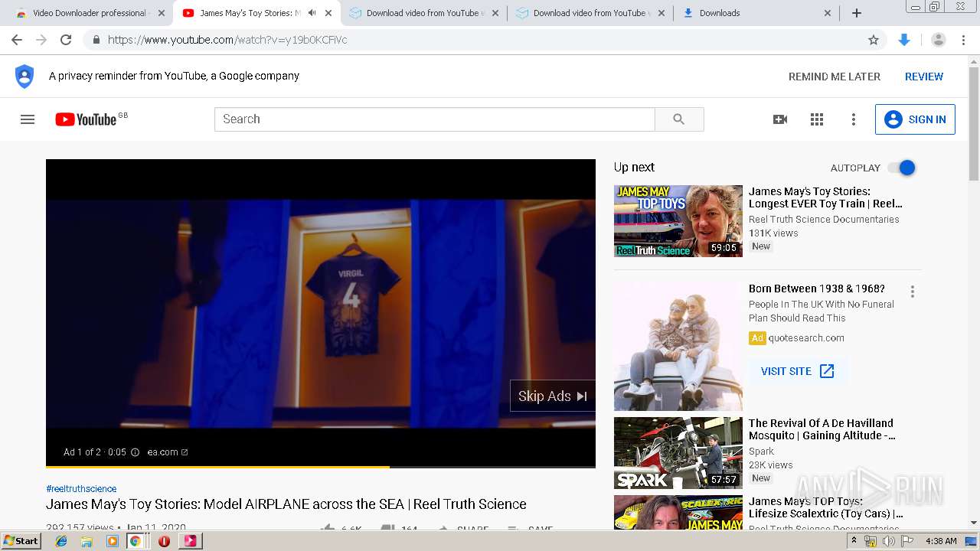Image resolution: width=980 pixels, height=551 pixels.
Task: Open the Video Downloader extension arrow icon
Action: (904, 40)
